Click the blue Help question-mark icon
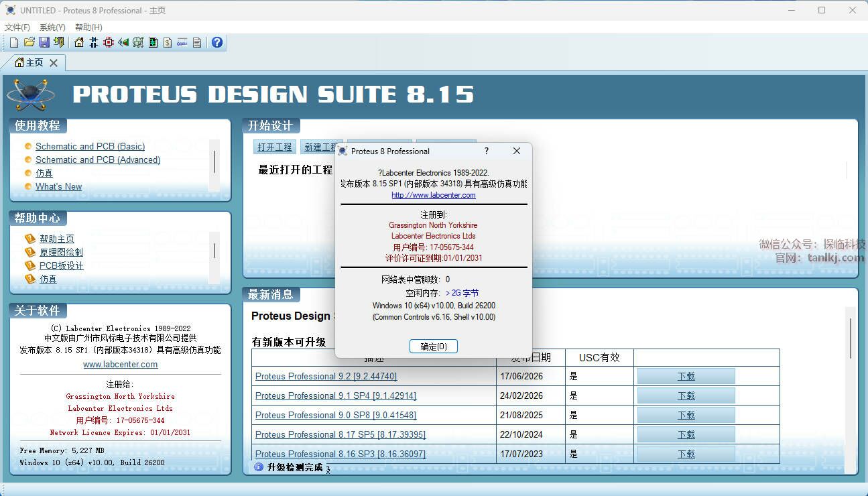 [x=217, y=42]
